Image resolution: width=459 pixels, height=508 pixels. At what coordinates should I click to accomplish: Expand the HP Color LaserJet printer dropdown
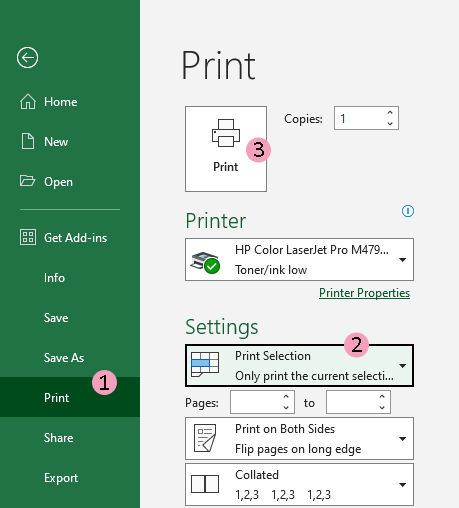299,259
